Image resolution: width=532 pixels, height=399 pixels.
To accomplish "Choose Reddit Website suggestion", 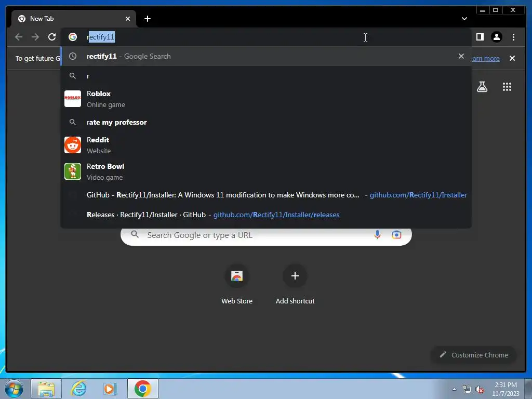I will [x=266, y=145].
